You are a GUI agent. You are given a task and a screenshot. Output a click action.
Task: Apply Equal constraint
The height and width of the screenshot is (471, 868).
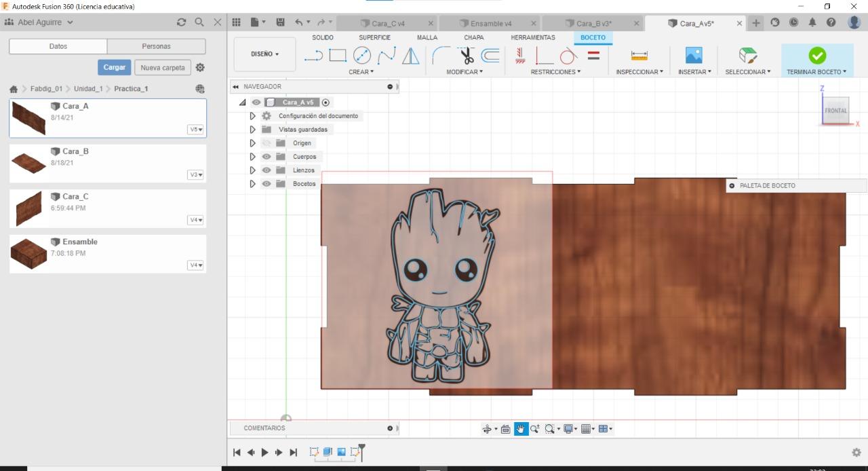click(593, 56)
